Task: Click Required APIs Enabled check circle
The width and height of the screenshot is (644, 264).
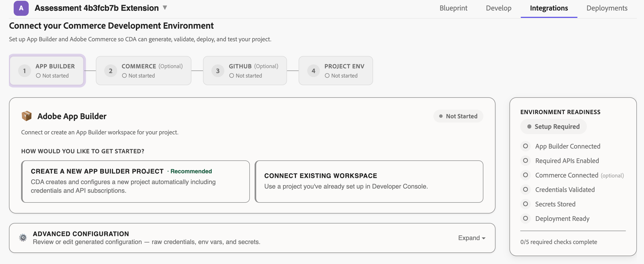Action: [526, 161]
